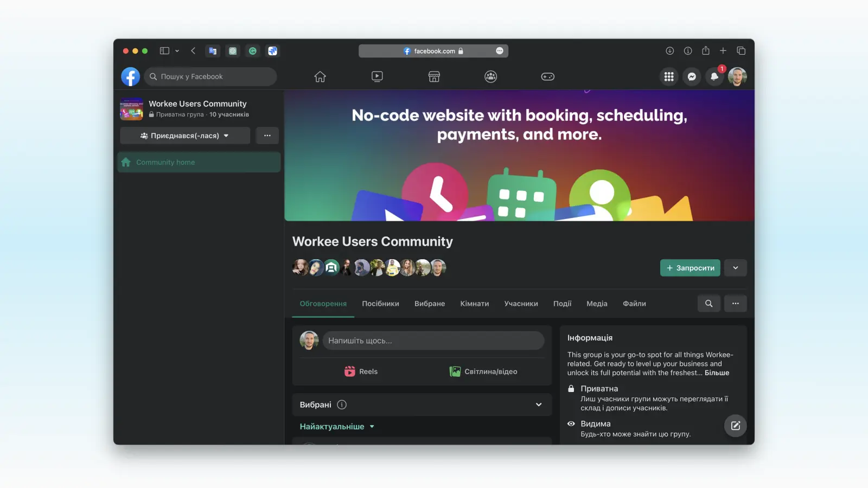Open group sidebar more options (three dots)

click(267, 136)
